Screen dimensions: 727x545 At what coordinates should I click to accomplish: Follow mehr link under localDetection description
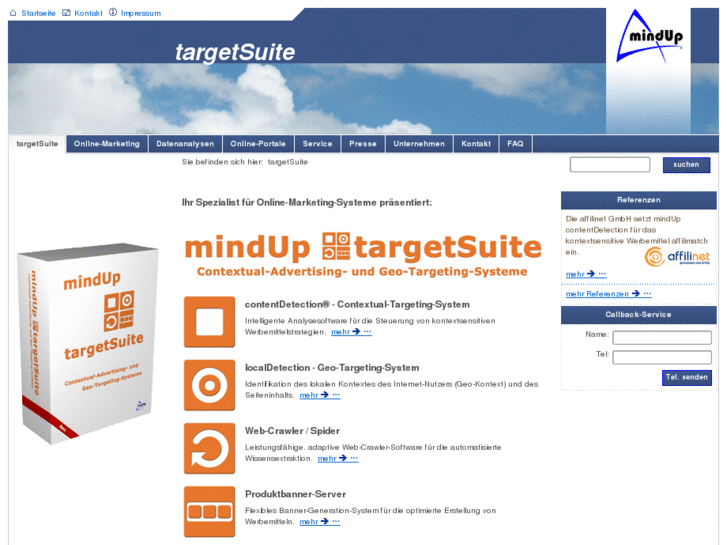319,395
